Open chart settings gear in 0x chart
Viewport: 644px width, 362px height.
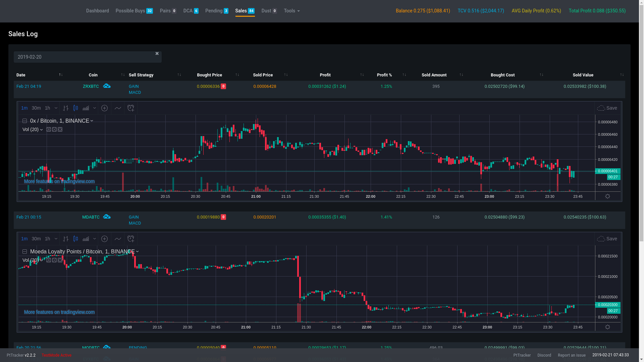click(607, 196)
